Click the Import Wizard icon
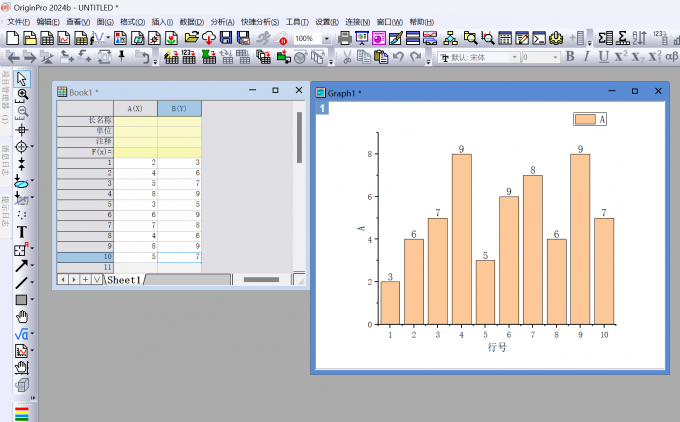The width and height of the screenshot is (680, 422). point(171,57)
